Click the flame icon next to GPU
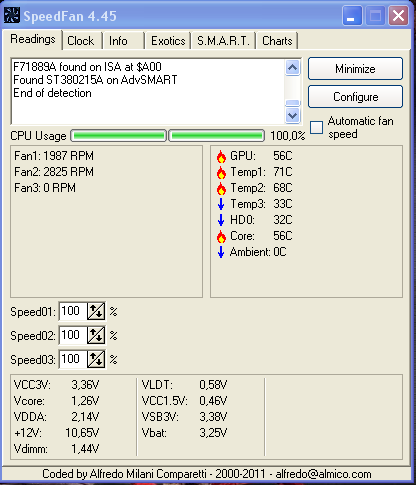The width and height of the screenshot is (416, 485). pyautogui.click(x=221, y=156)
